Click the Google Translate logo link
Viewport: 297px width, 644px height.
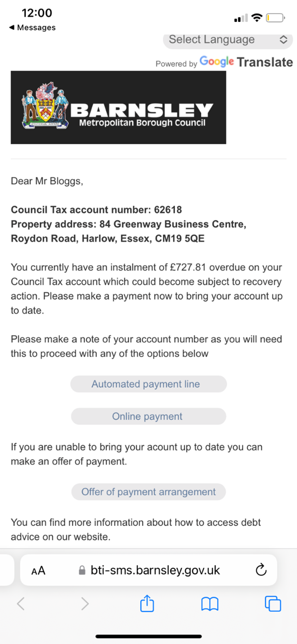pyautogui.click(x=246, y=62)
